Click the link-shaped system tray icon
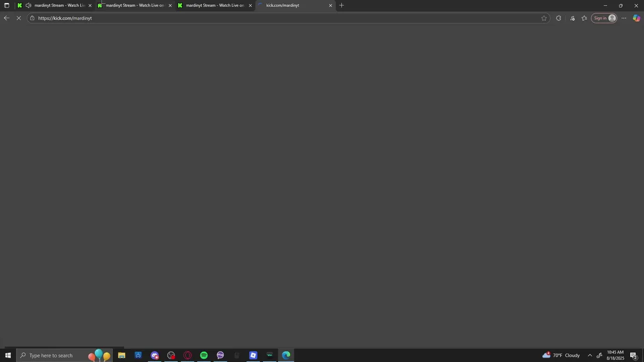644x362 pixels. [599, 355]
